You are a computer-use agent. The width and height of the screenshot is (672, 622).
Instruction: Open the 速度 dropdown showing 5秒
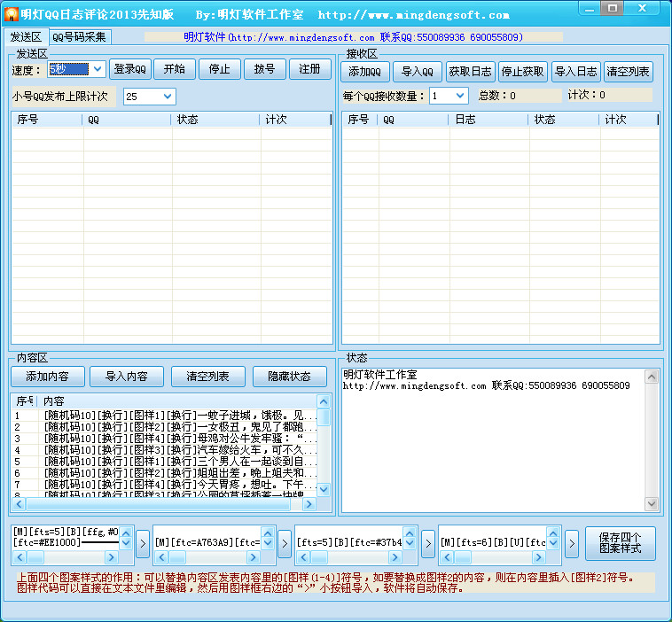[98, 69]
